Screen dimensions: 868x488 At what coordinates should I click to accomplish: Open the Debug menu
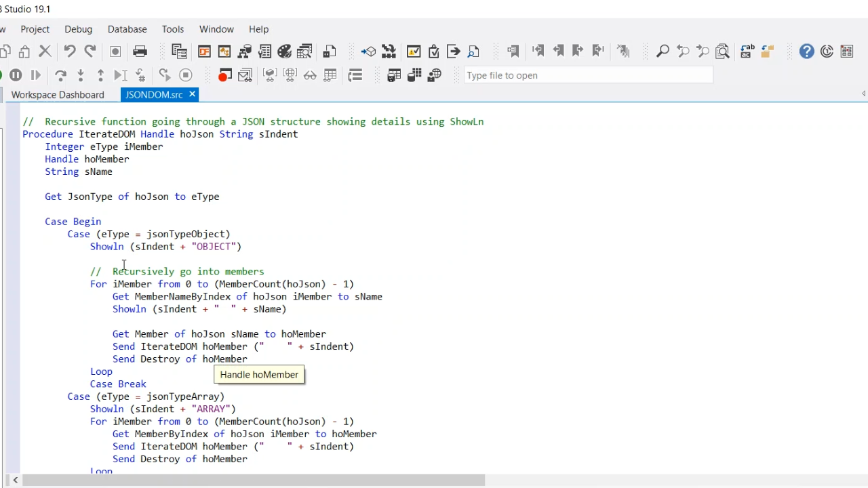pyautogui.click(x=78, y=29)
